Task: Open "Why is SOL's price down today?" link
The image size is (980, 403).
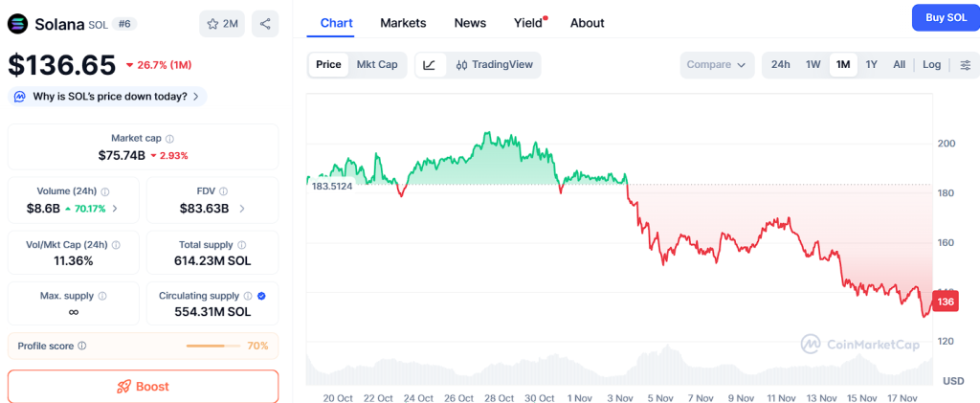Action: tap(107, 97)
